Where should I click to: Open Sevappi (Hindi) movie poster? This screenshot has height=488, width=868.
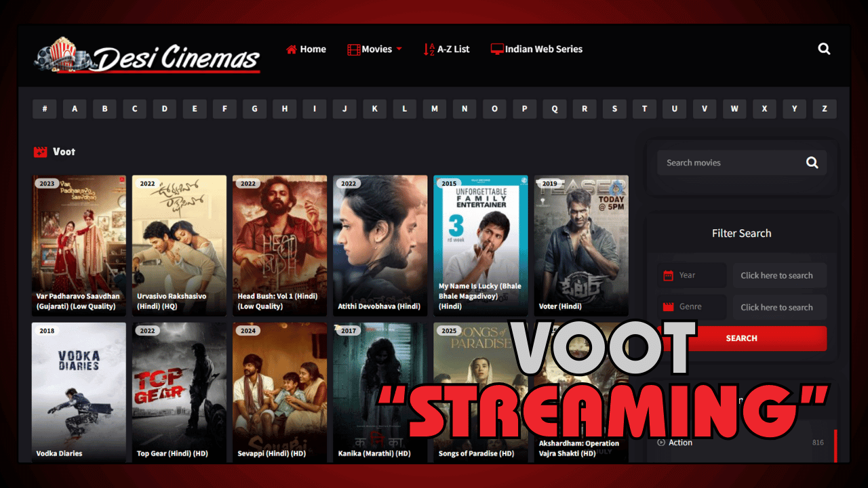point(279,392)
